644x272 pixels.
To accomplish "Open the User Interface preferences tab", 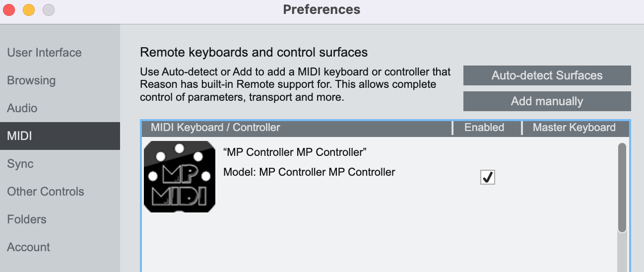I will [44, 53].
